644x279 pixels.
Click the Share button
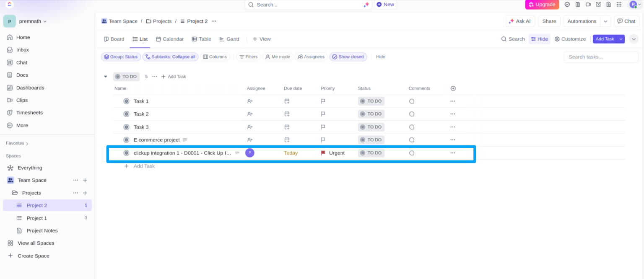(x=549, y=21)
